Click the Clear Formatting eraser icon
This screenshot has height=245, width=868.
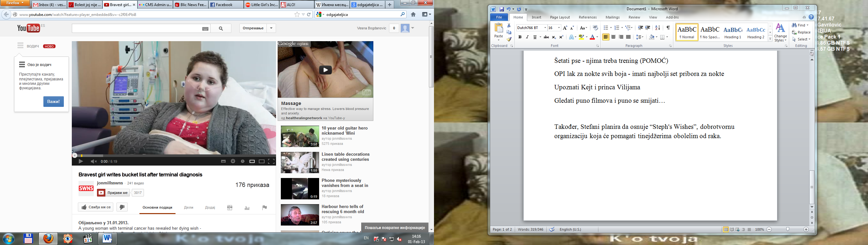point(595,28)
